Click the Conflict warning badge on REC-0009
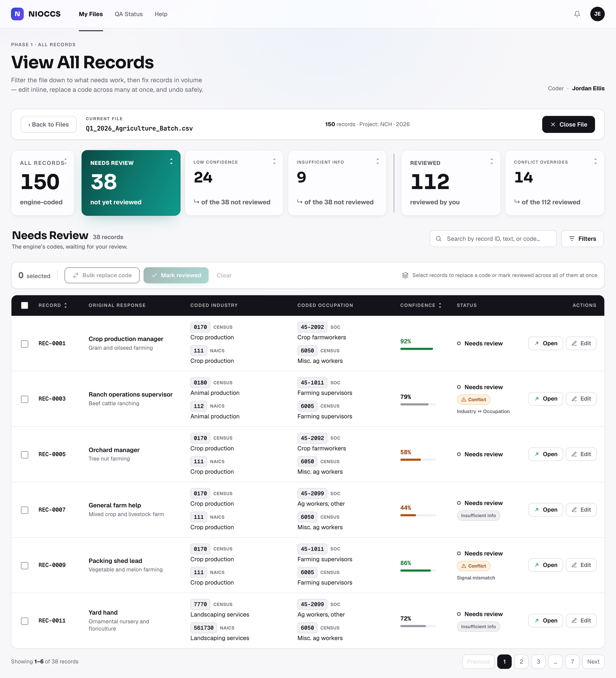The width and height of the screenshot is (616, 678). pos(473,566)
